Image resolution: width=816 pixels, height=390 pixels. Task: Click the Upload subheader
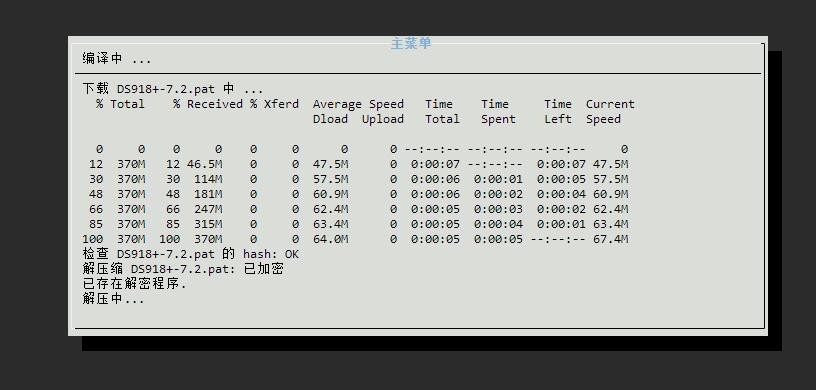tap(382, 119)
